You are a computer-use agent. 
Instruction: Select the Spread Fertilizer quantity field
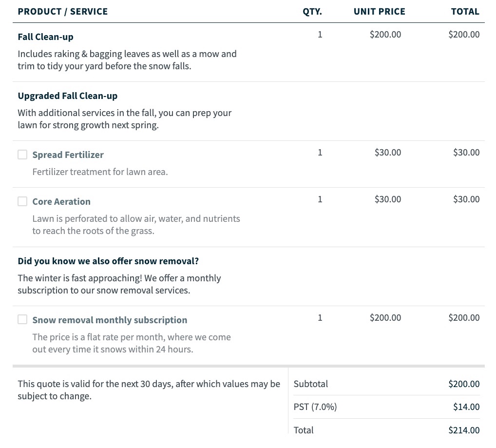[x=320, y=152]
